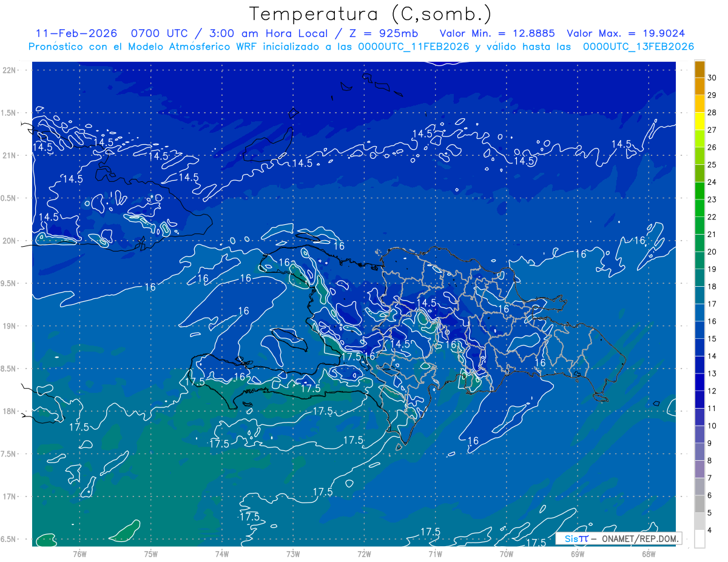The image size is (728, 562).
Task: Click color scale label 20
Action: point(712,252)
